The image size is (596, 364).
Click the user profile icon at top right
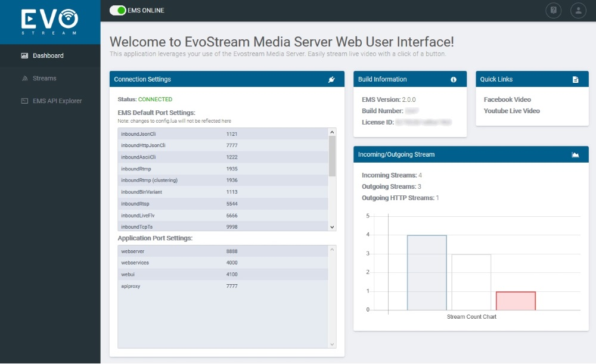pyautogui.click(x=578, y=10)
